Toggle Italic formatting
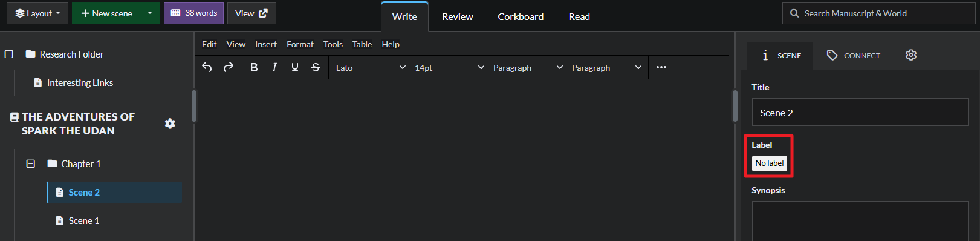Viewport: 980px width, 241px height. click(274, 67)
